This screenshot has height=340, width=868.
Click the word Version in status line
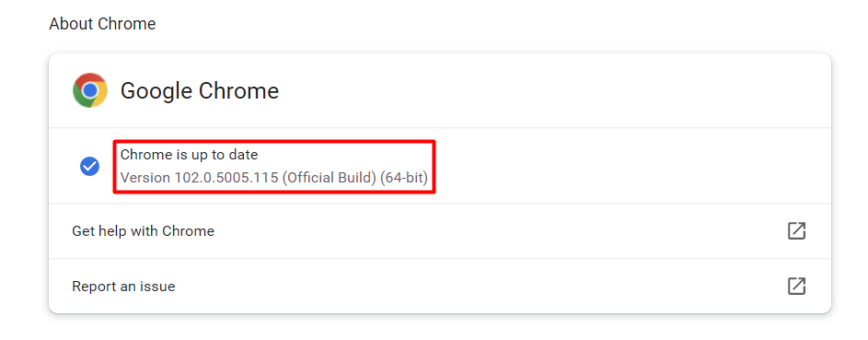point(145,179)
